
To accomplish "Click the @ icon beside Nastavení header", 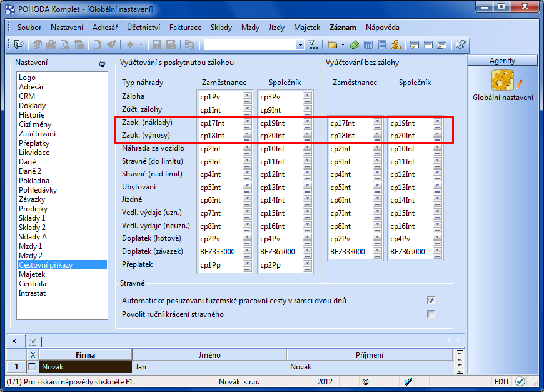I will click(x=102, y=64).
